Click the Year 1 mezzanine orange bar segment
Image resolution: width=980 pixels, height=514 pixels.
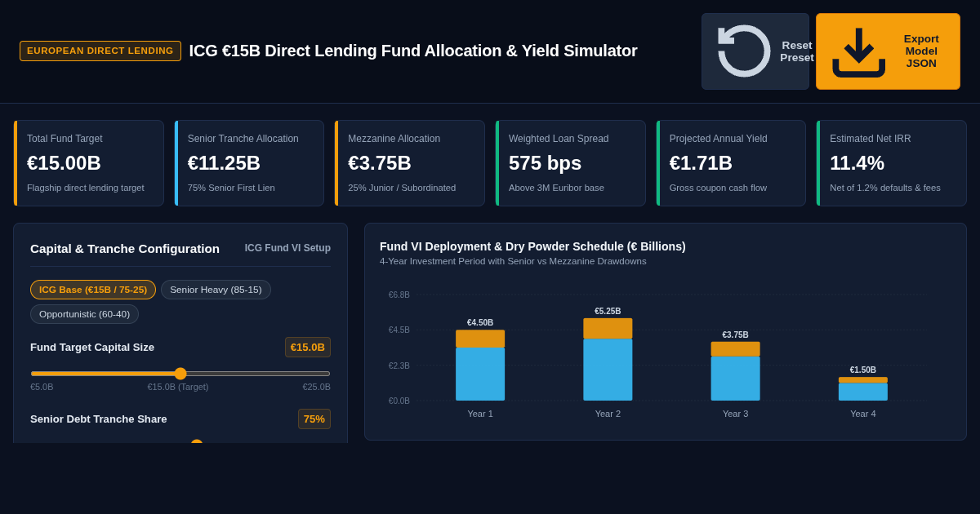click(480, 339)
